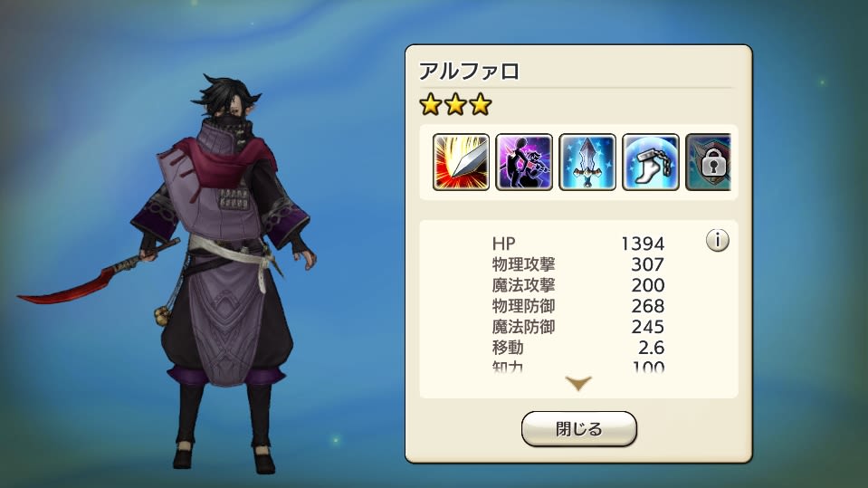
Task: Open the purple shadow figure skill icon
Action: pyautogui.click(x=524, y=162)
